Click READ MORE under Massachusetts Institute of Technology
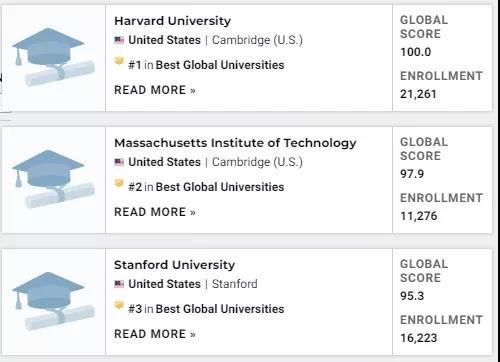500x362 pixels. pyautogui.click(x=155, y=212)
